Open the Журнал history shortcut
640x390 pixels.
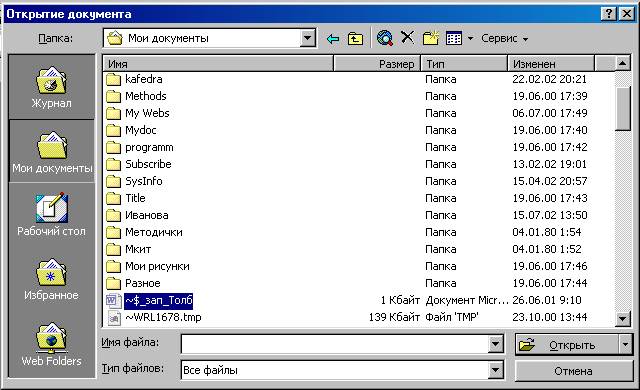click(x=51, y=86)
